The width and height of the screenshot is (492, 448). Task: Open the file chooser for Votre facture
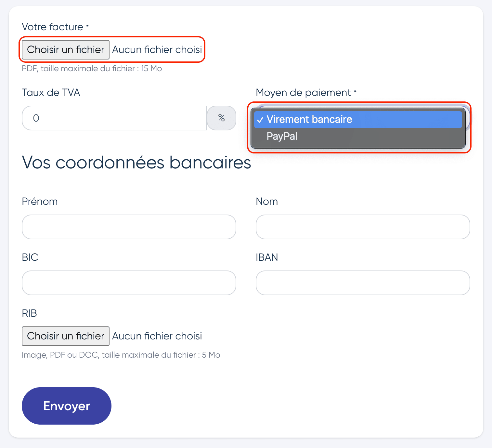pyautogui.click(x=66, y=50)
